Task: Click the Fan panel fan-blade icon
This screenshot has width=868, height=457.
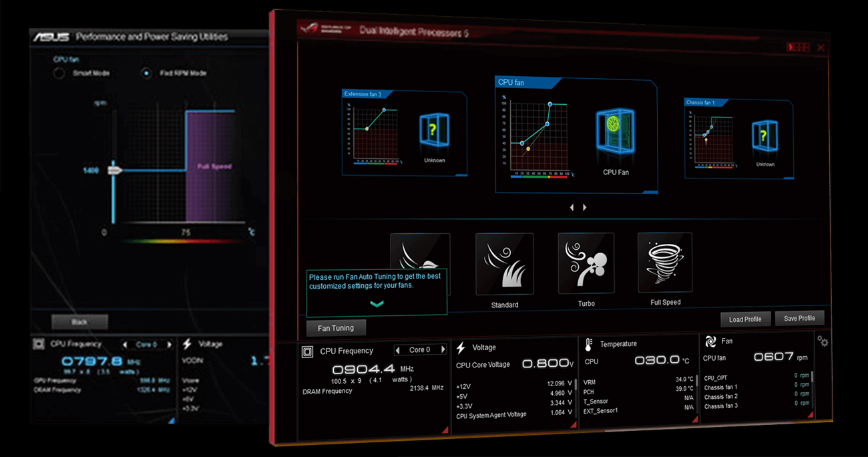Action: coord(710,341)
